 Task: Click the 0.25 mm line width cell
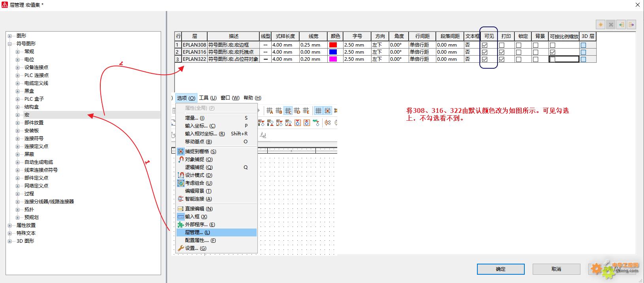(x=314, y=45)
